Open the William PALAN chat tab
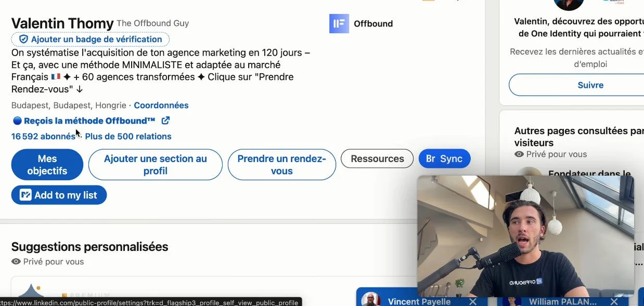644x306 pixels. coord(562,301)
